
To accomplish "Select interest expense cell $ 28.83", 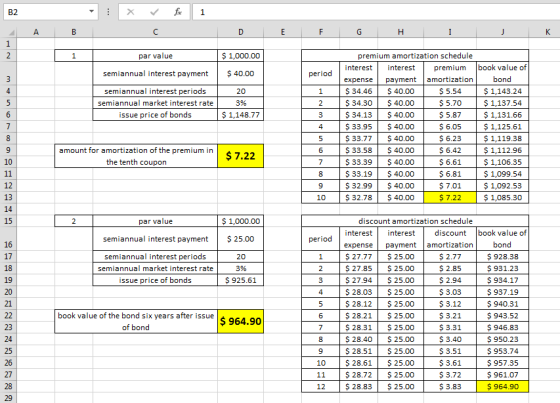I will [358, 387].
